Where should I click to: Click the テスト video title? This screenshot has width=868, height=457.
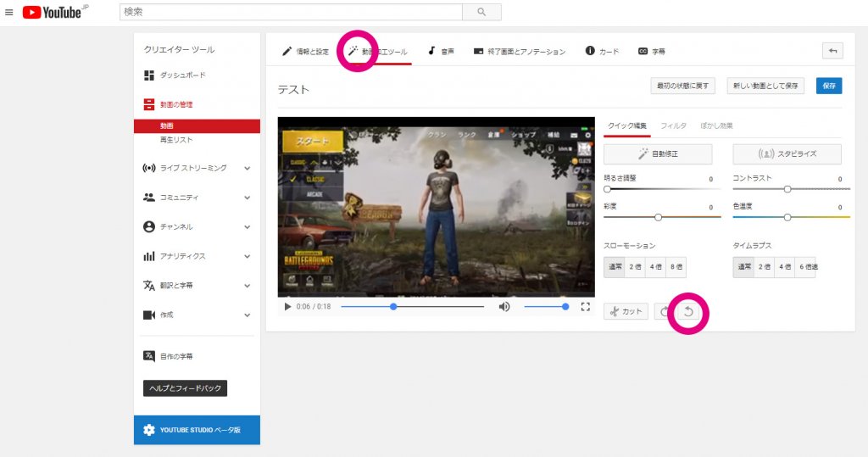[293, 90]
